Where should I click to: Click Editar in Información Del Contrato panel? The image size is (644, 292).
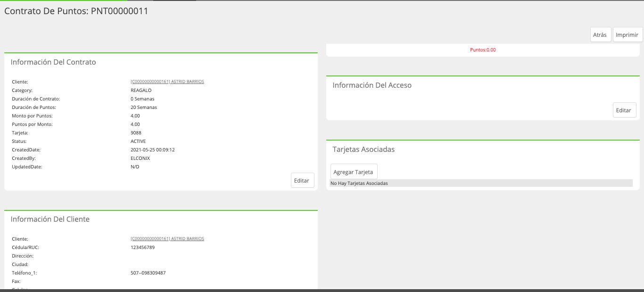click(302, 180)
